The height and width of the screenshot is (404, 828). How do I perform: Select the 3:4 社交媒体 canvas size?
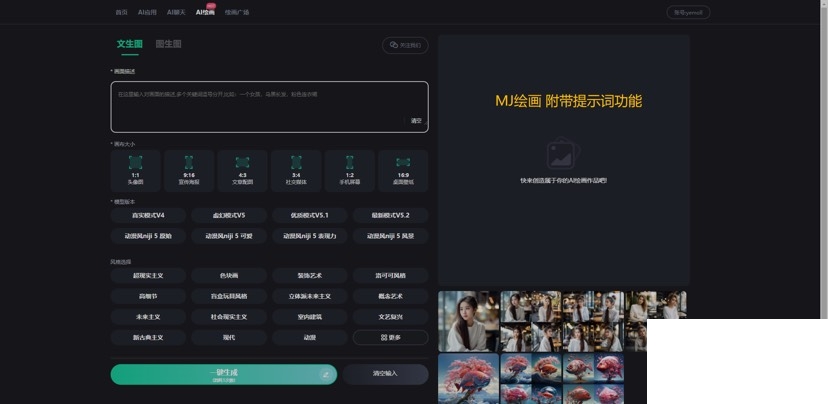(x=296, y=171)
